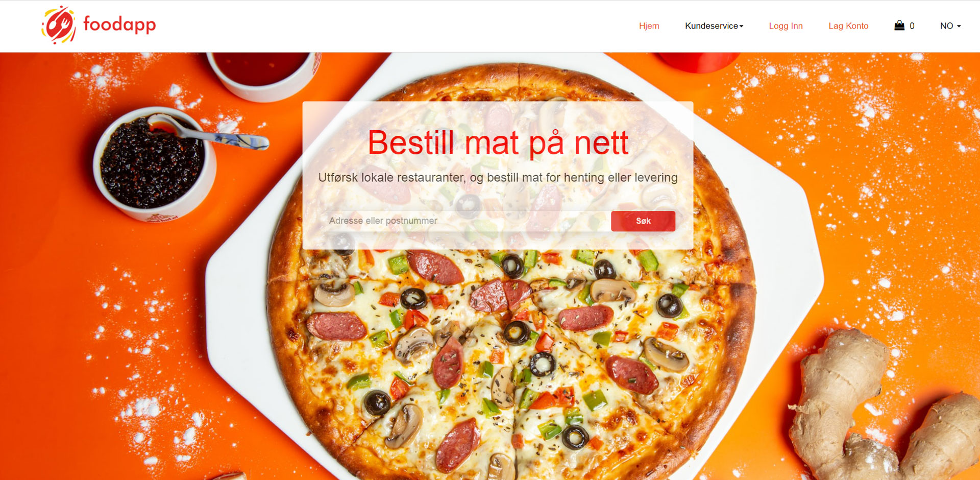Click the red Søk button
This screenshot has width=980, height=480.
click(643, 221)
